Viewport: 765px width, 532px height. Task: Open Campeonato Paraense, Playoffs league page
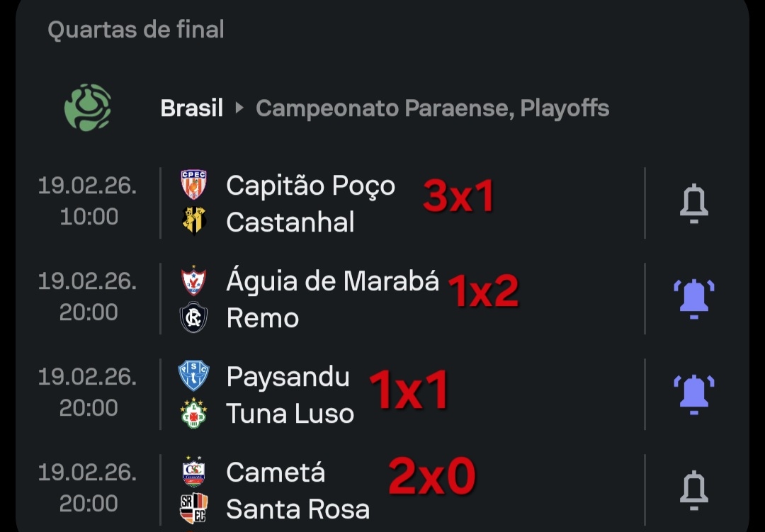[x=432, y=108]
